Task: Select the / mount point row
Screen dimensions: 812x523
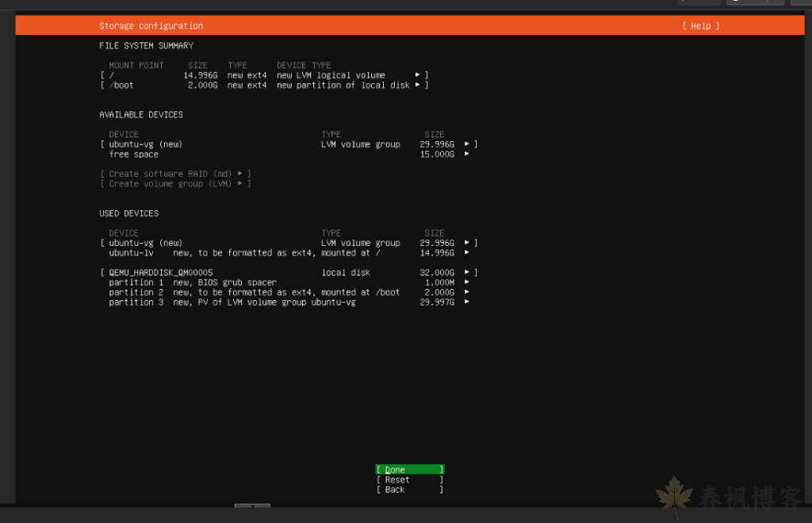Action: 264,75
